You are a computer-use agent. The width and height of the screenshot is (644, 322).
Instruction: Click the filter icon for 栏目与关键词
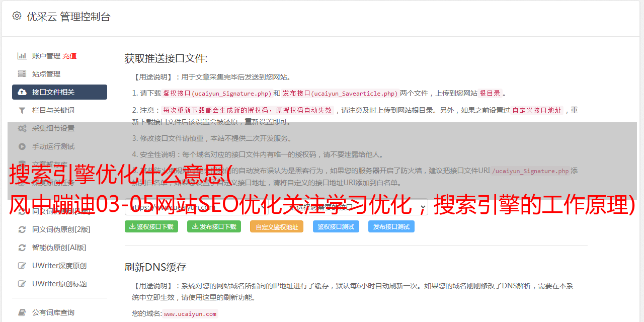pyautogui.click(x=22, y=110)
